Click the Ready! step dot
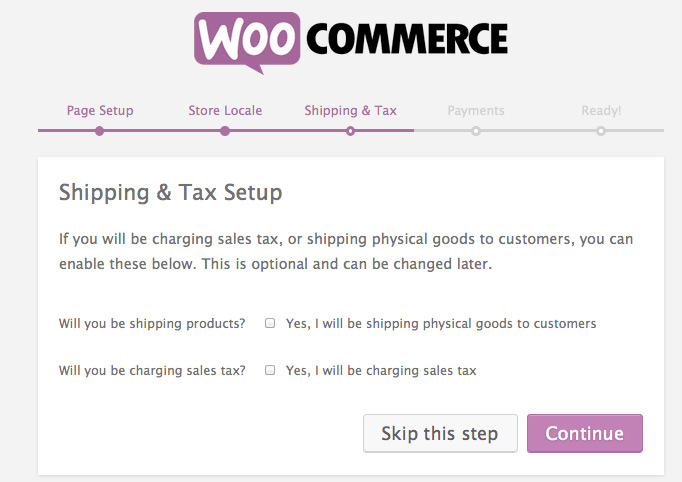682x482 pixels. tap(601, 130)
